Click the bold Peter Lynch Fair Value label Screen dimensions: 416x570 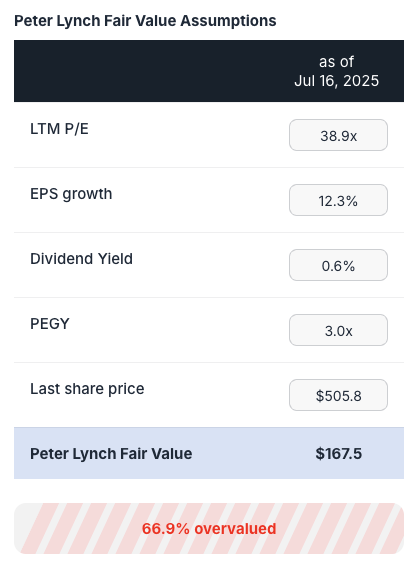click(x=111, y=454)
